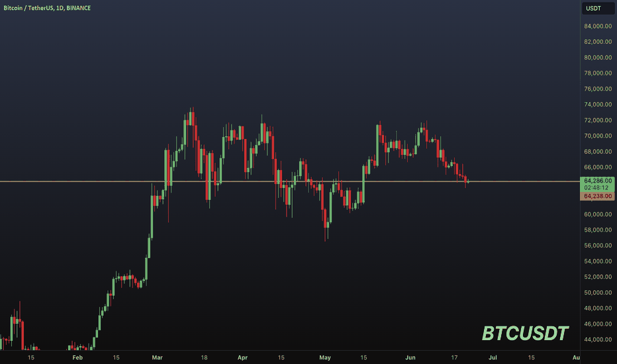Click the Jun label on time axis

[x=410, y=357]
